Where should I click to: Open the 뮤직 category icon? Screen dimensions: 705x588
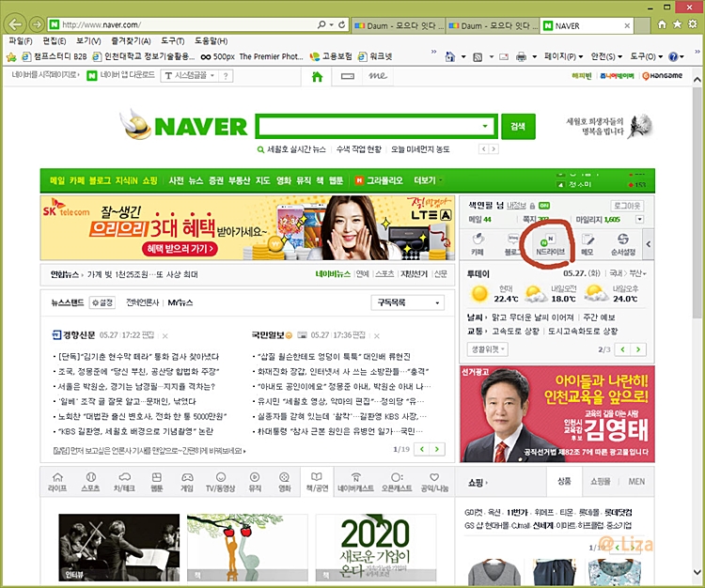tap(255, 483)
